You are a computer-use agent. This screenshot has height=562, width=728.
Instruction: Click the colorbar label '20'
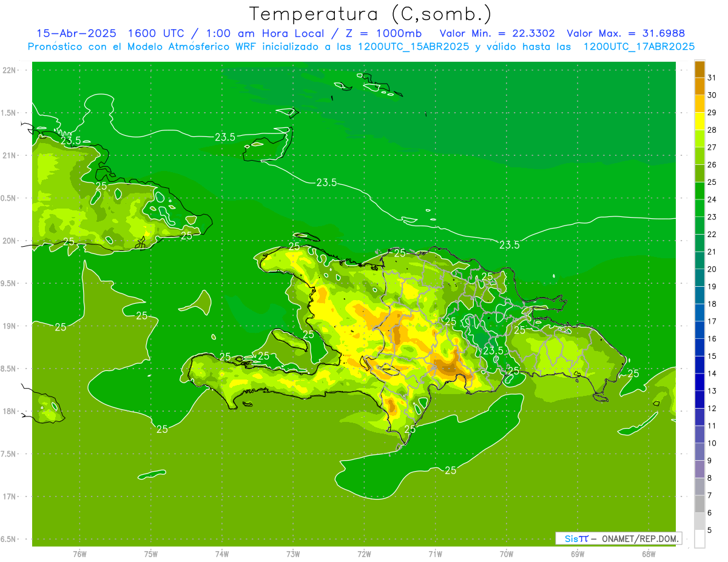[x=712, y=269]
